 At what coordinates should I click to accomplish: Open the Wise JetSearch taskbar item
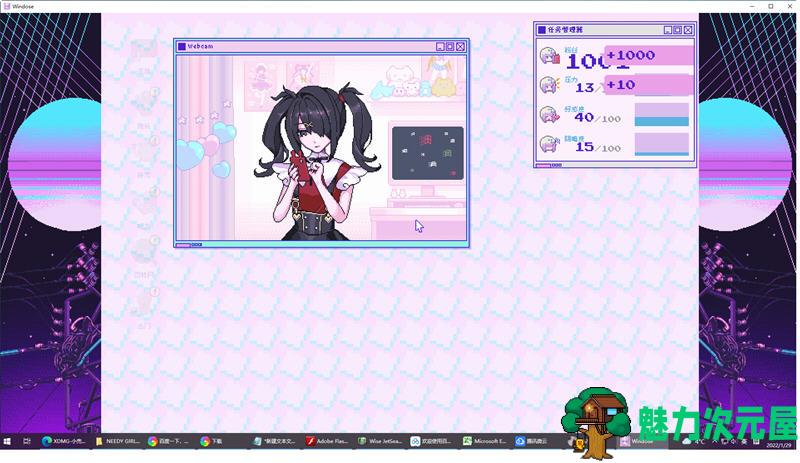(380, 441)
